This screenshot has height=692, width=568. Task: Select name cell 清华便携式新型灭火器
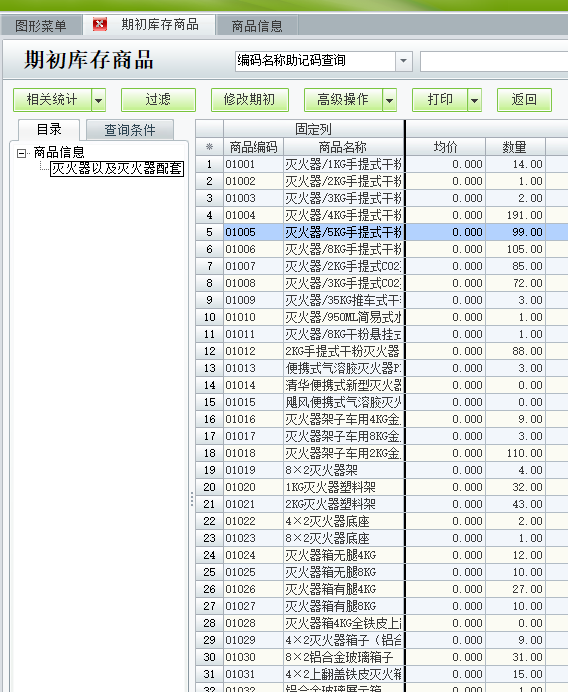[x=343, y=385]
